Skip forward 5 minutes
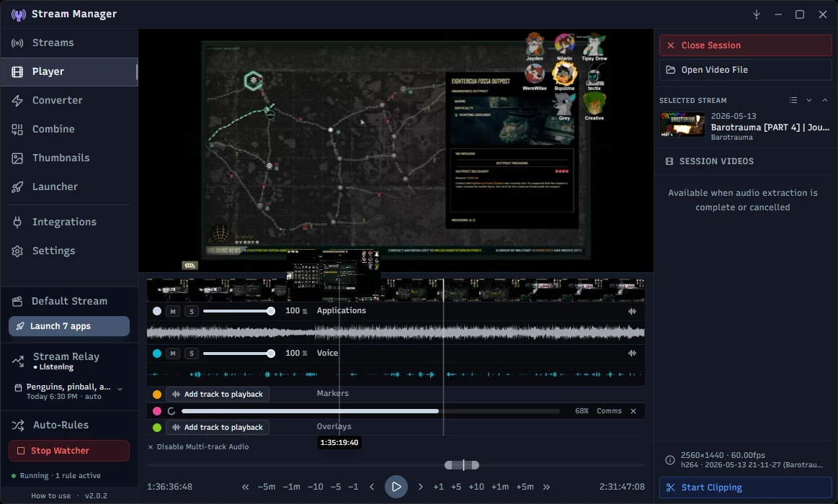Image resolution: width=838 pixels, height=504 pixels. point(525,487)
